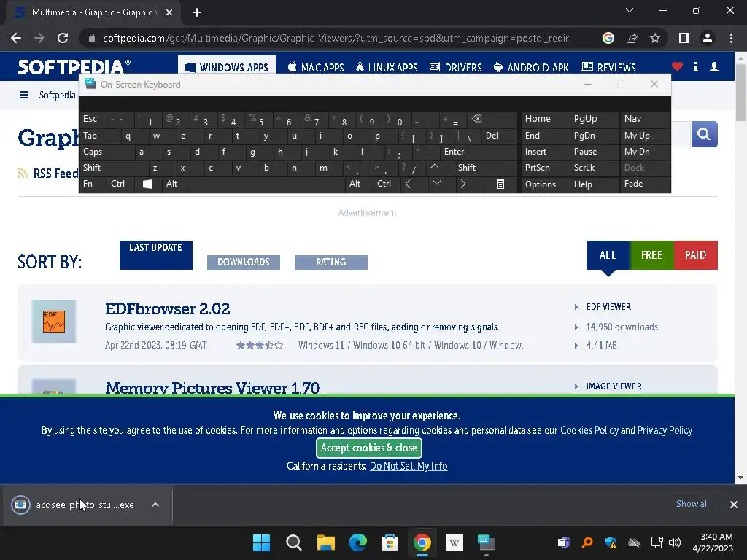747x560 pixels.
Task: Toggle Fn key on On-Screen Keyboard
Action: click(x=93, y=184)
